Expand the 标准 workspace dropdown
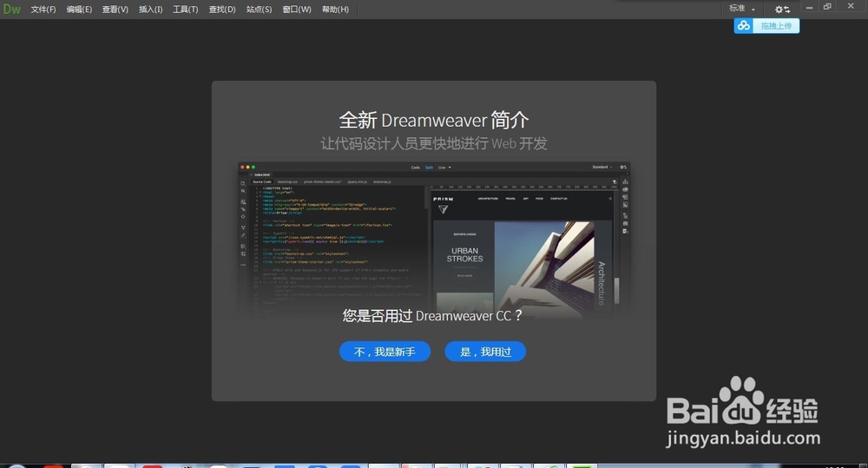 coord(742,9)
